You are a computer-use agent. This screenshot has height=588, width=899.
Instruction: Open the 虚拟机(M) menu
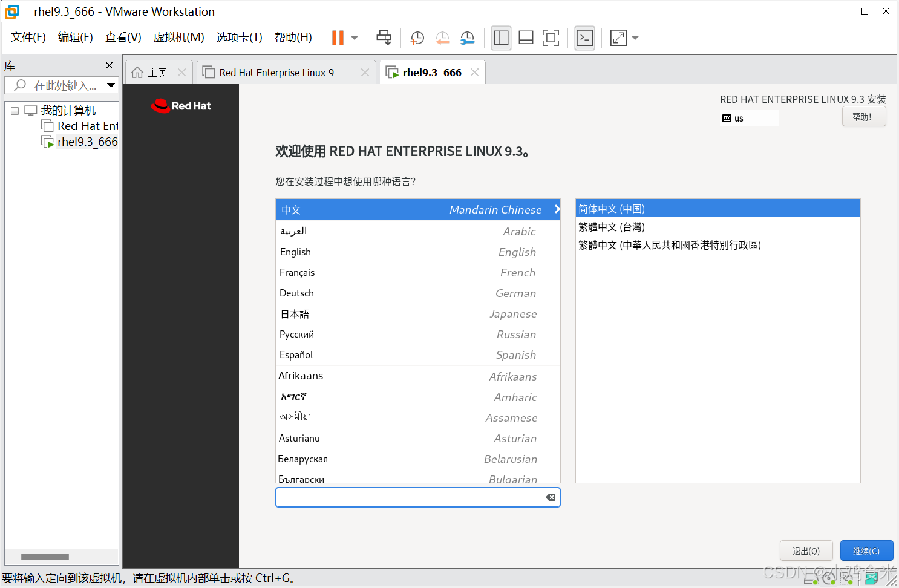point(179,38)
